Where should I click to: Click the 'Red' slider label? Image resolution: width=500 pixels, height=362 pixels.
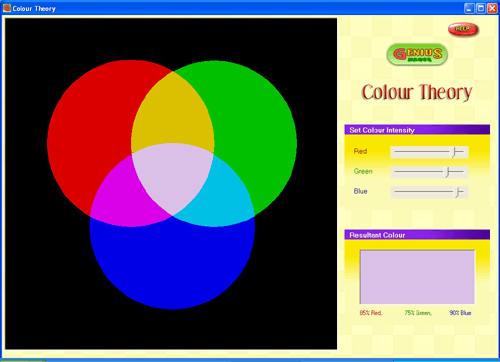click(x=360, y=151)
